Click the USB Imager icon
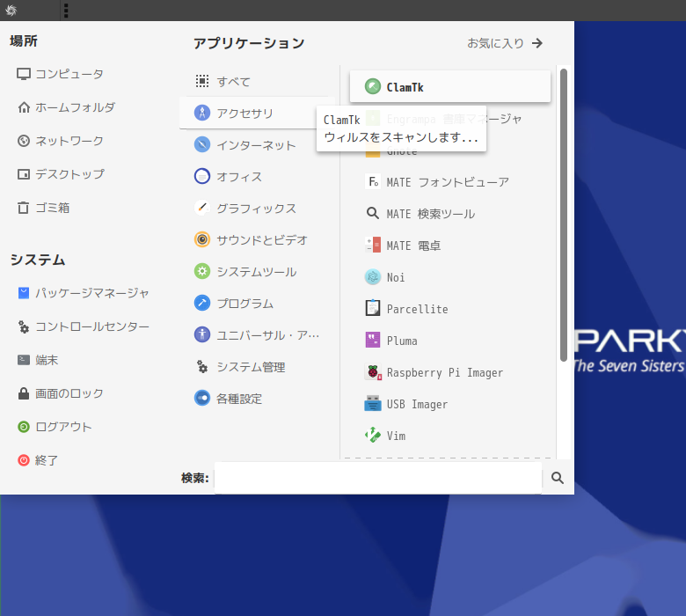The width and height of the screenshot is (686, 616). pyautogui.click(x=373, y=403)
